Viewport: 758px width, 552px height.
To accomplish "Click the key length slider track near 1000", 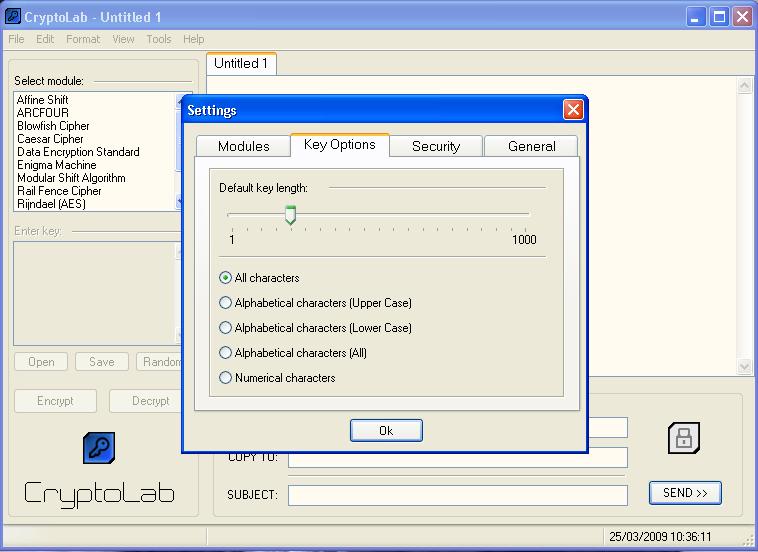I will coord(525,214).
